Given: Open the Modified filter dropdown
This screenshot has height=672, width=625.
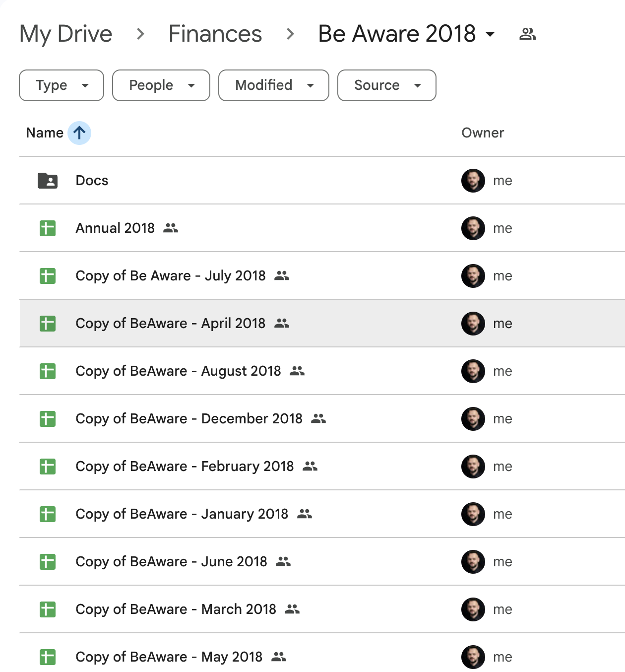Looking at the screenshot, I should [274, 85].
